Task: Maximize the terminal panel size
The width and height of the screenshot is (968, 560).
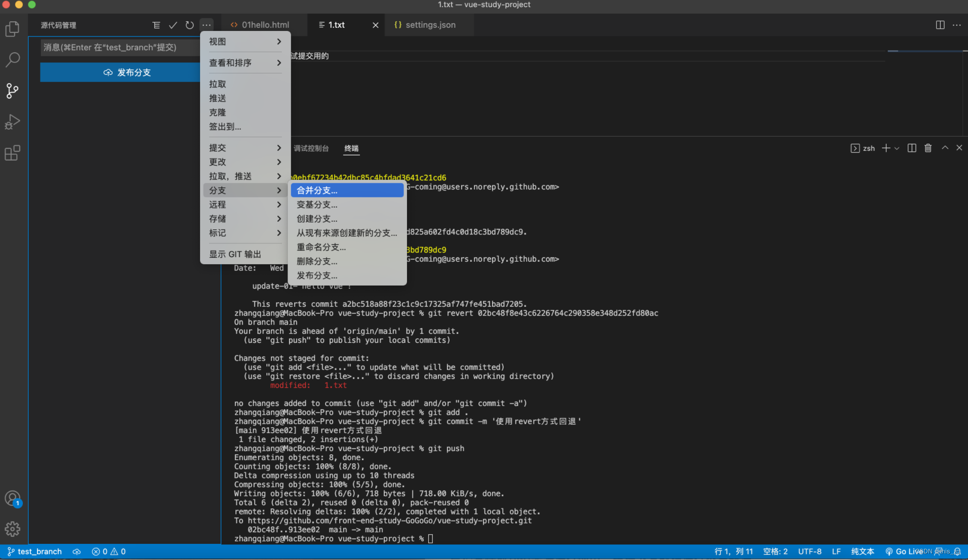Action: [945, 148]
